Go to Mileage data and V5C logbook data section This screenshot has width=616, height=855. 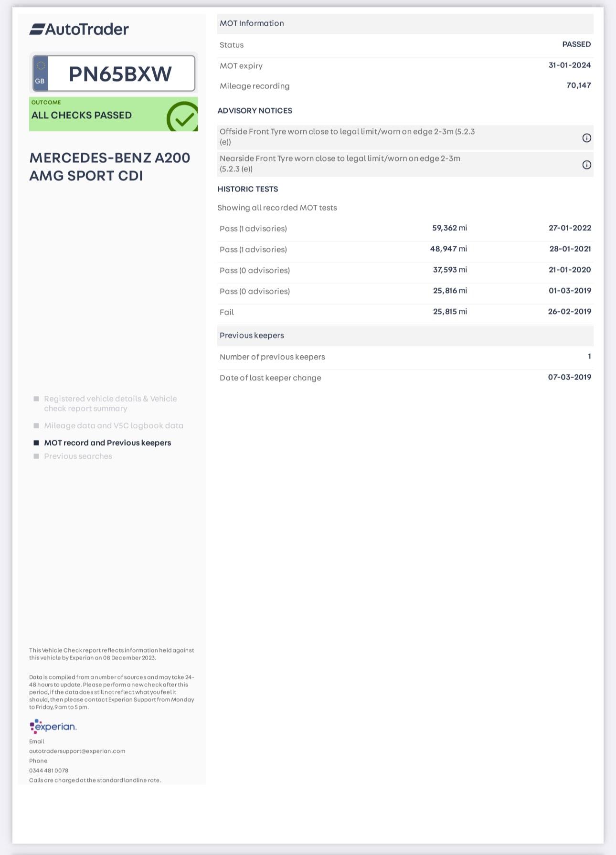point(114,425)
